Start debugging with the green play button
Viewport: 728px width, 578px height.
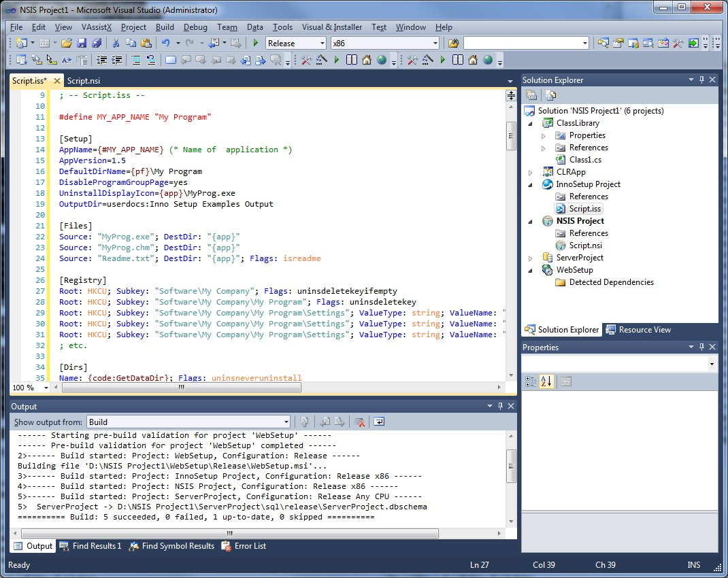click(x=255, y=43)
